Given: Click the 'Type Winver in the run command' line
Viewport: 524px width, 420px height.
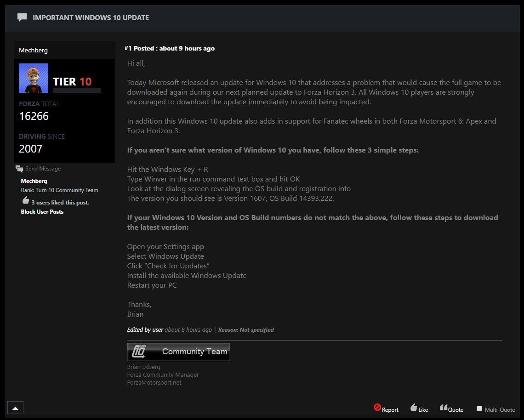Looking at the screenshot, I should click(x=214, y=179).
